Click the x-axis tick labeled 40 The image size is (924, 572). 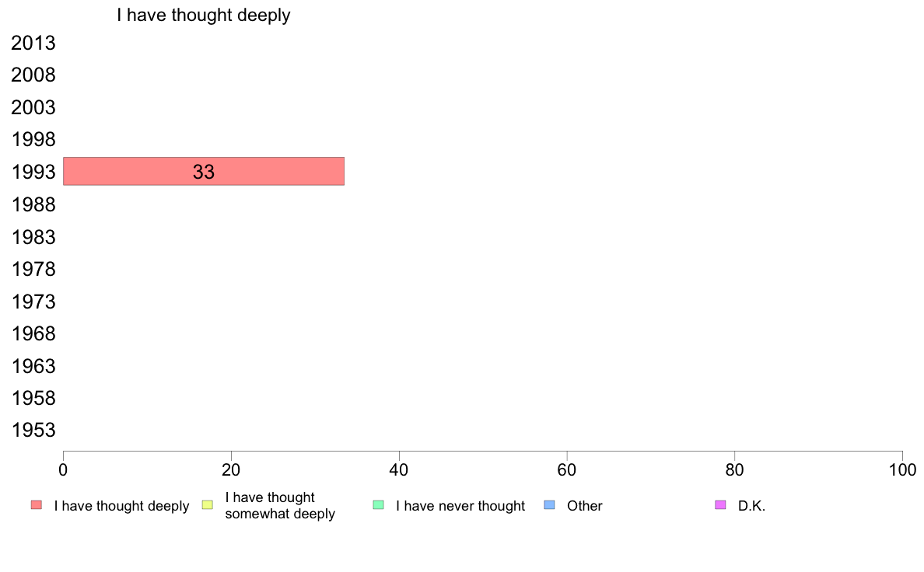click(x=399, y=469)
